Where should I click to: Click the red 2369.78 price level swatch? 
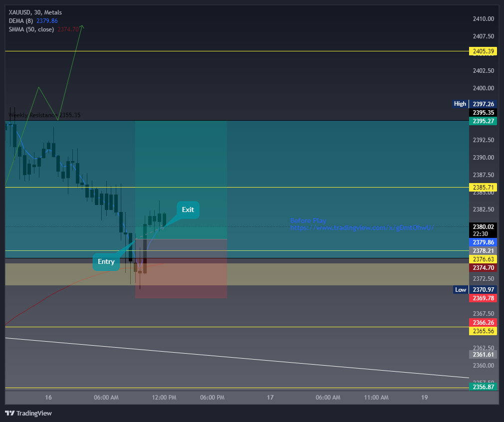pos(483,298)
